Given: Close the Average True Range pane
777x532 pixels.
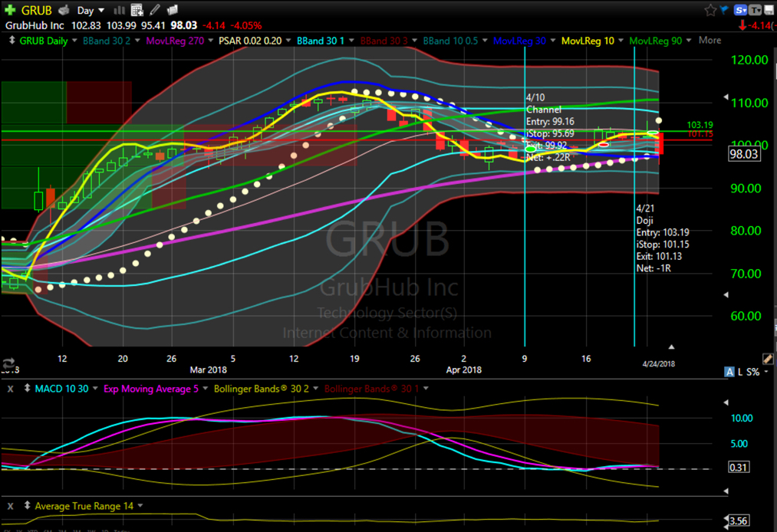Looking at the screenshot, I should 11,506.
